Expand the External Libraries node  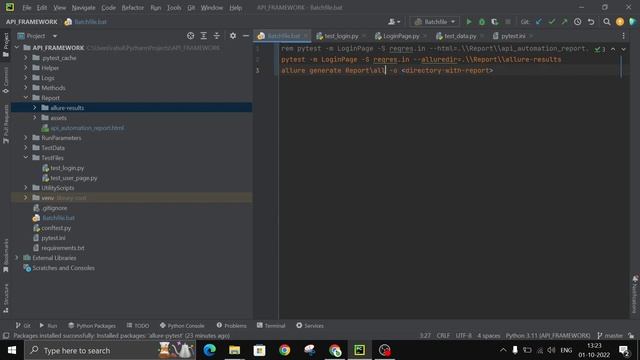coord(17,258)
